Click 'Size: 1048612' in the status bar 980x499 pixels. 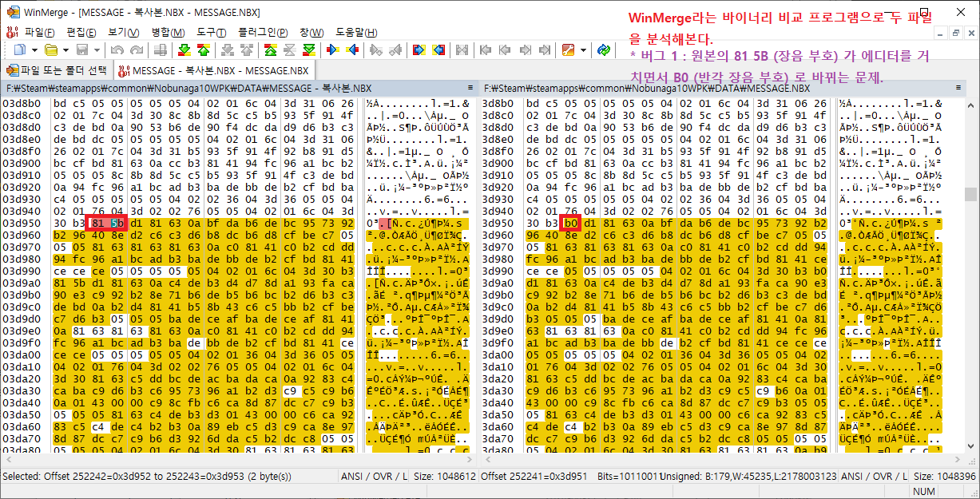(x=444, y=476)
